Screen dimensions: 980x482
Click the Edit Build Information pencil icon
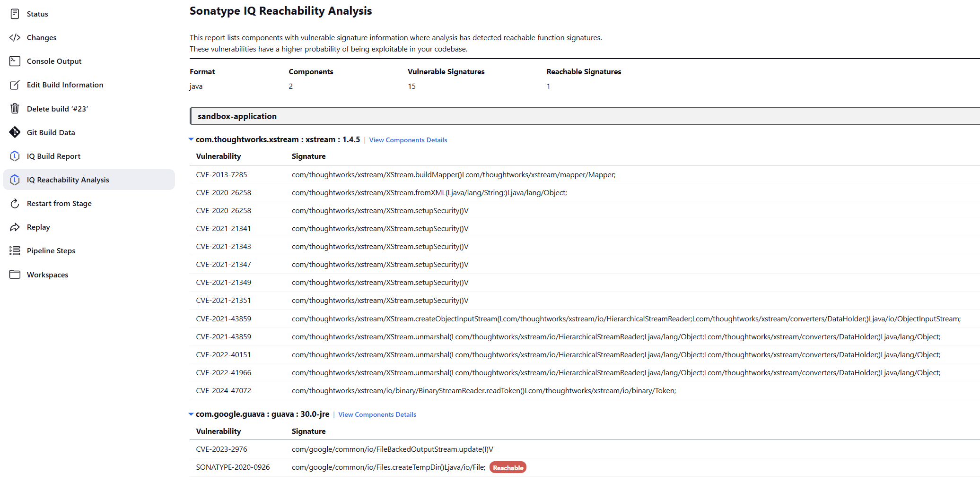coord(15,85)
